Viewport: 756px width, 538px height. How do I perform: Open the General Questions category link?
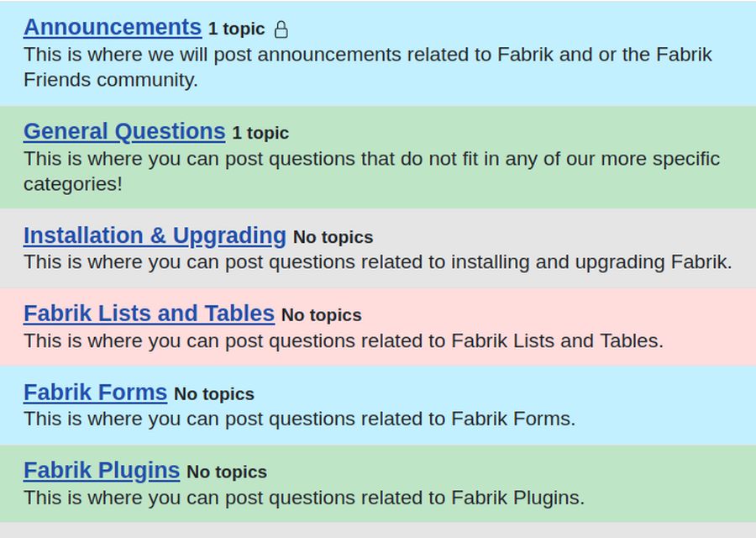tap(124, 131)
